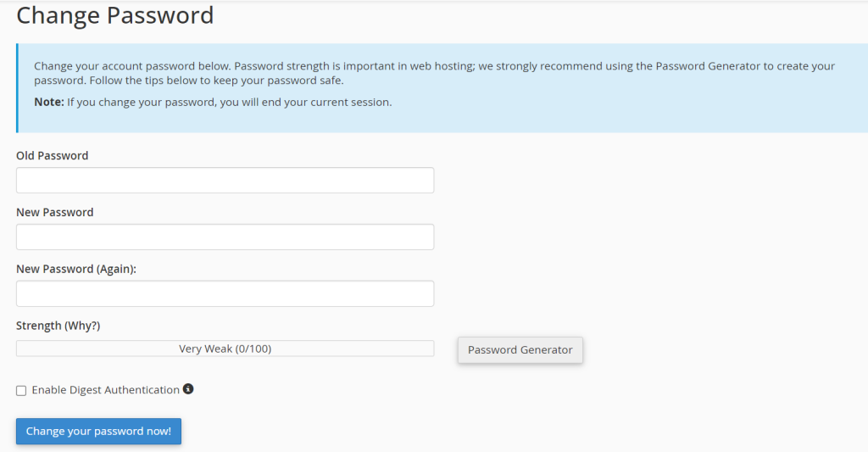Click the Very Weak (0/100) strength meter
868x452 pixels.
[x=225, y=349]
